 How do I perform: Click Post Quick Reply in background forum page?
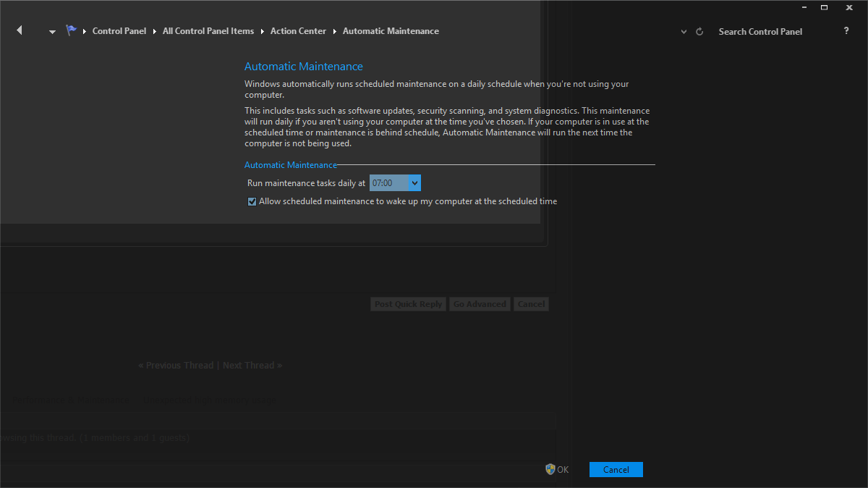click(x=408, y=304)
